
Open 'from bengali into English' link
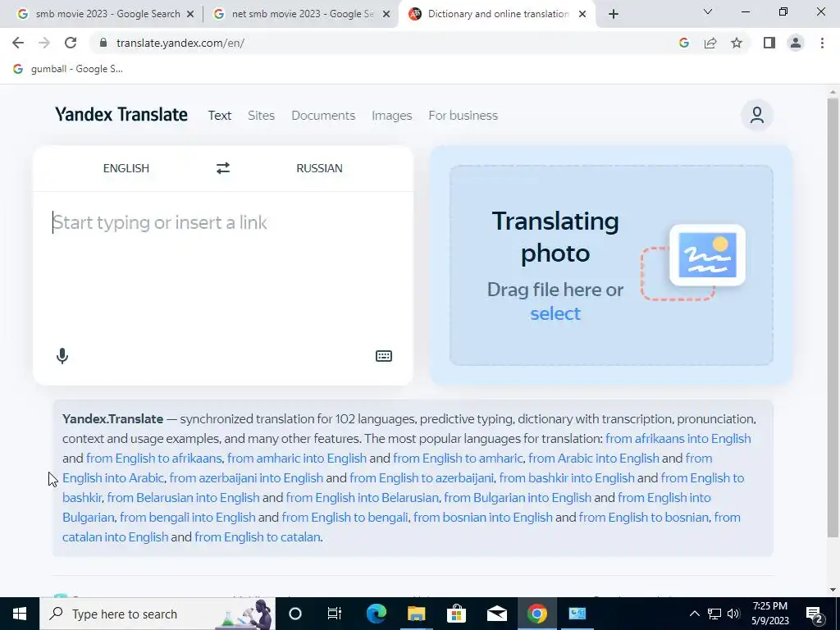point(188,518)
